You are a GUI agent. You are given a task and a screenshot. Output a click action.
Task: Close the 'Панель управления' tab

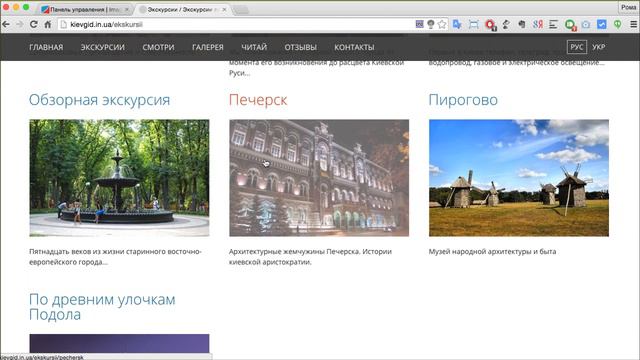(127, 9)
